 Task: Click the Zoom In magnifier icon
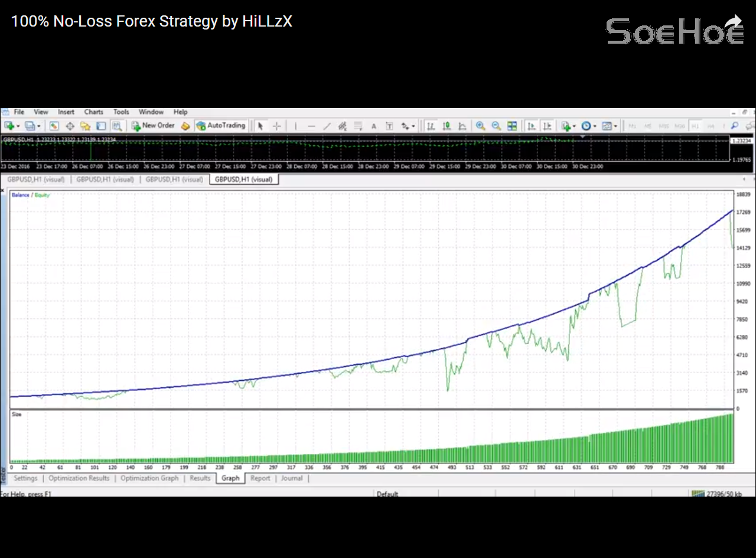pos(481,126)
